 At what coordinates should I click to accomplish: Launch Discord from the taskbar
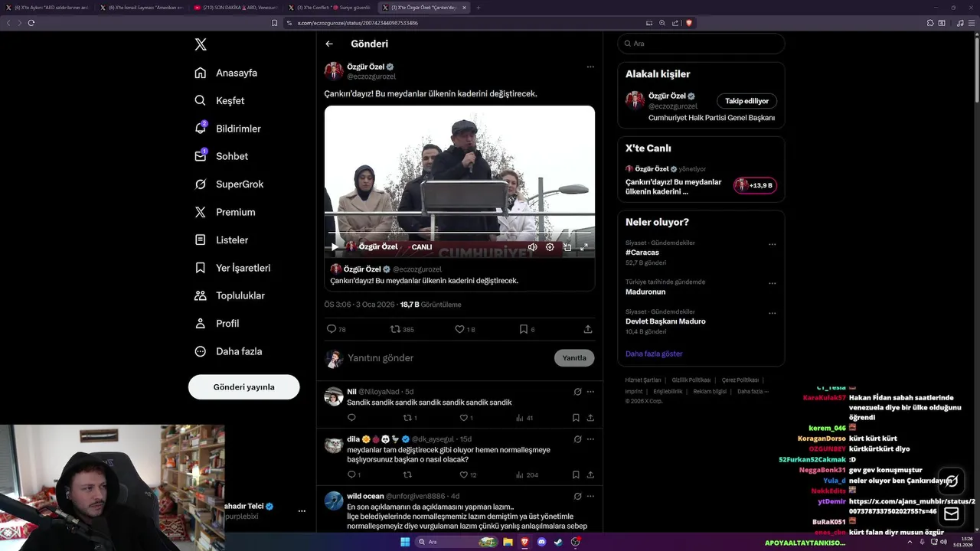coord(542,542)
